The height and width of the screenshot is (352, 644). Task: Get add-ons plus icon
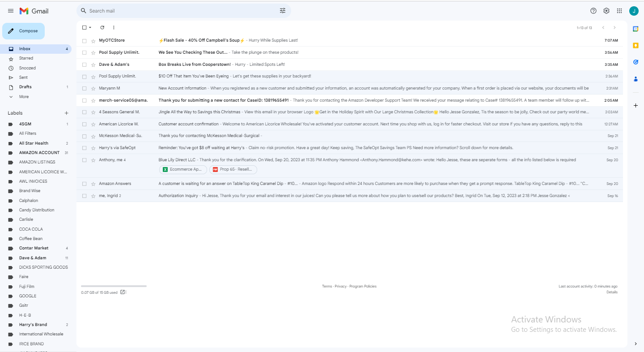636,105
